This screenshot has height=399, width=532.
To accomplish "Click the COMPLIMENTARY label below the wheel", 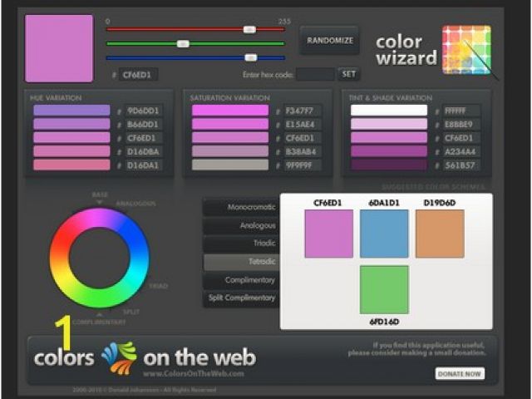I will (99, 322).
